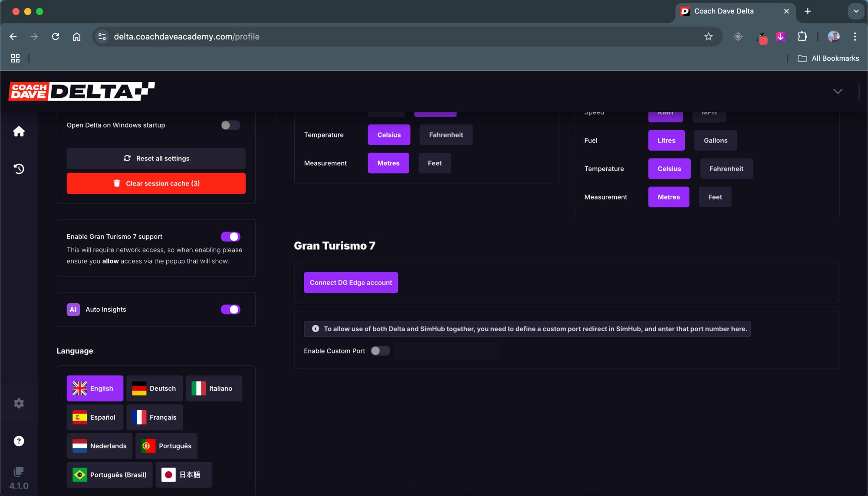Choose Nederlands language
This screenshot has width=868, height=496.
(x=99, y=446)
